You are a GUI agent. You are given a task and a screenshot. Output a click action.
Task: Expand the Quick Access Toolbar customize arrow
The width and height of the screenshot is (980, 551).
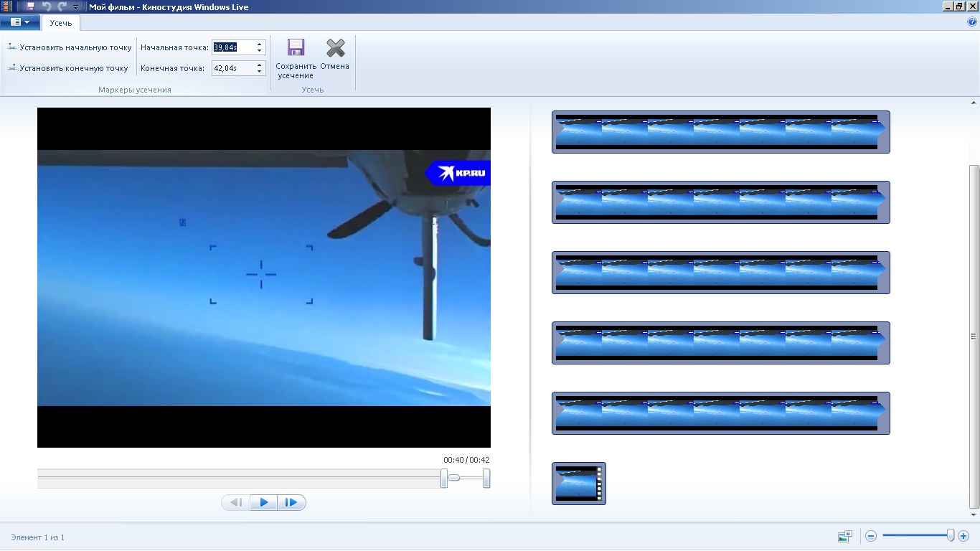point(75,7)
